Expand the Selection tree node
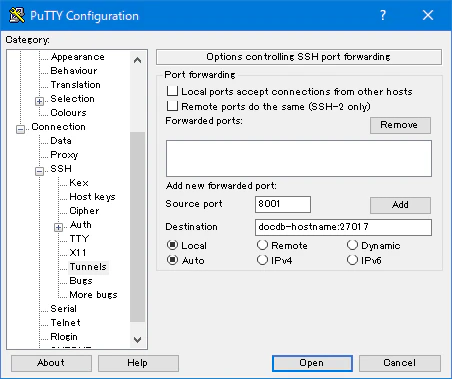 pos(39,101)
